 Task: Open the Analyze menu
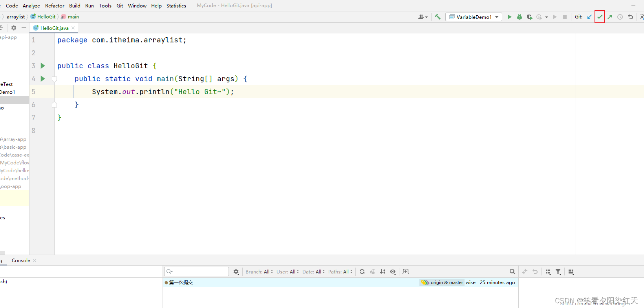(x=31, y=5)
